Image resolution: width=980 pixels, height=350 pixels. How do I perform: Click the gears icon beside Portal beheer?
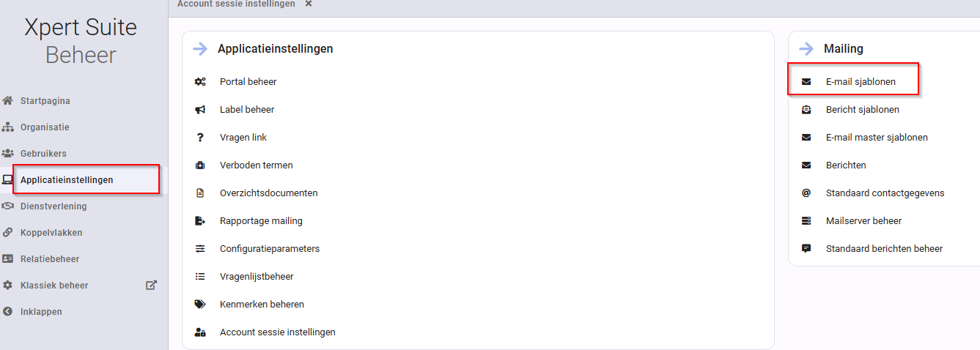pos(200,82)
